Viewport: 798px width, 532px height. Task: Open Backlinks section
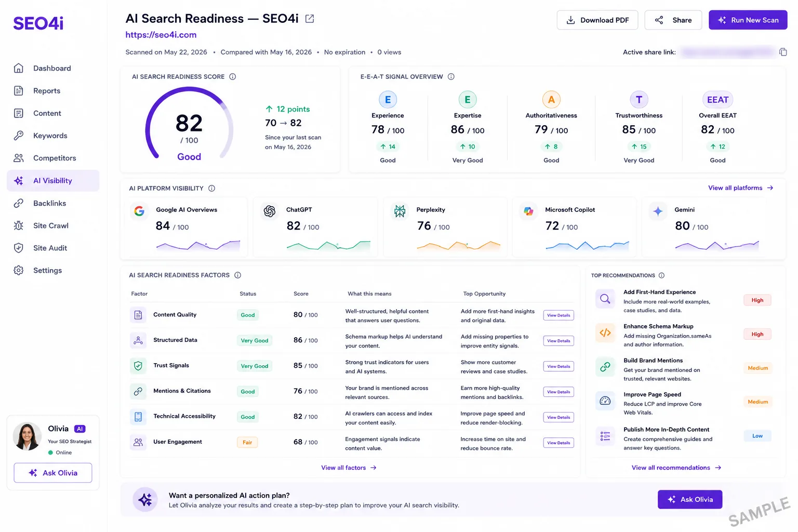pos(53,203)
